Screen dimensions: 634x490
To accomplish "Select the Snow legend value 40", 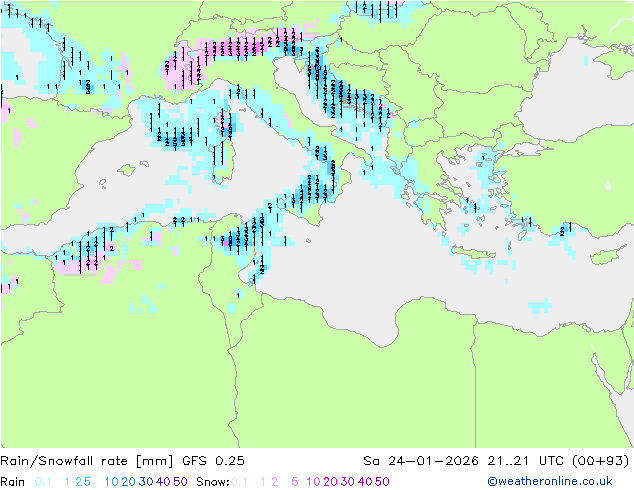I will [365, 482].
